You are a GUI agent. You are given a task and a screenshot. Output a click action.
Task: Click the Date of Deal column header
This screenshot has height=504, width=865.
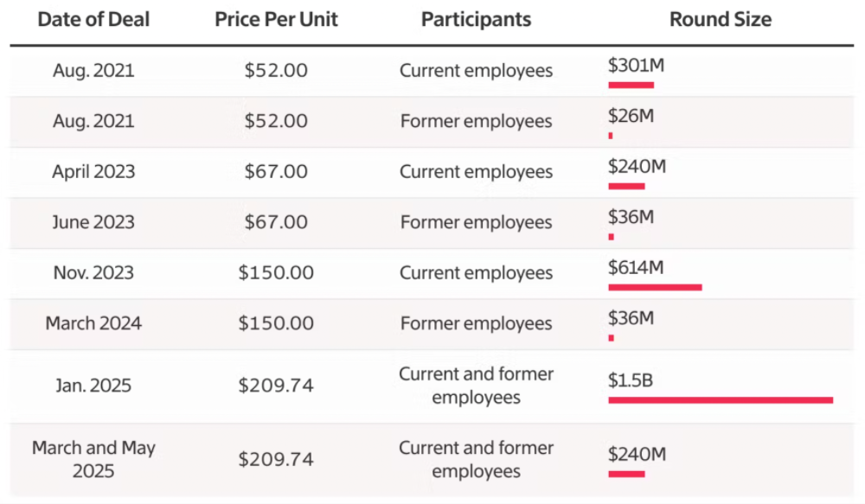(x=93, y=20)
